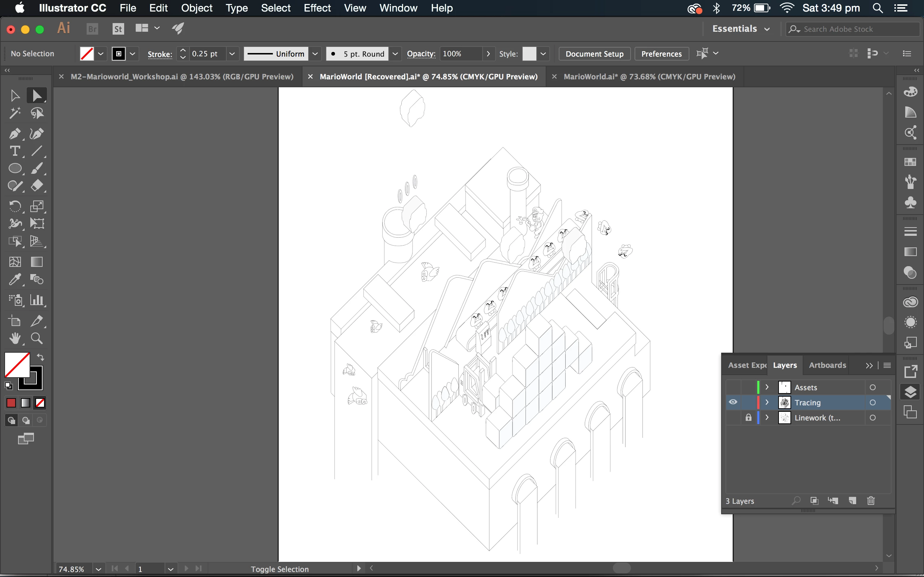The width and height of the screenshot is (924, 577).
Task: Click the Preferences button
Action: click(661, 54)
